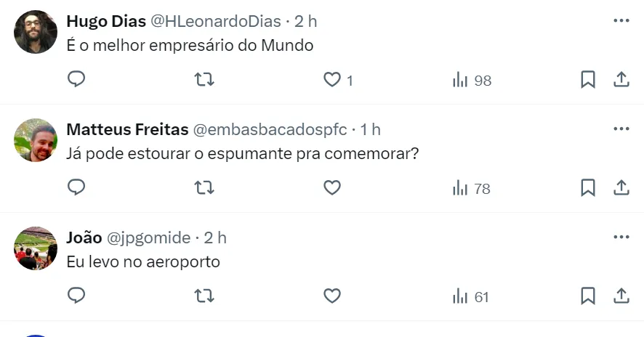The width and height of the screenshot is (644, 337).
Task: Visit the @embasbacadospfc handle
Action: point(269,129)
